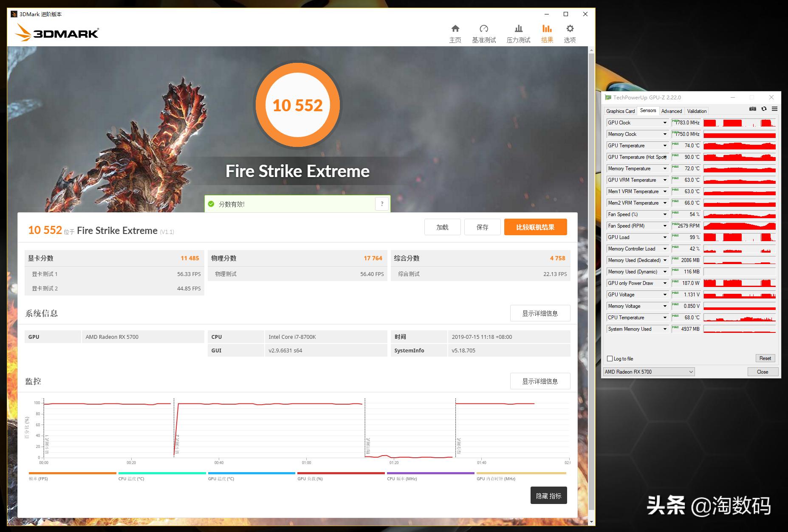
Task: Switch to the Advanced tab in GPU-Z
Action: click(671, 111)
